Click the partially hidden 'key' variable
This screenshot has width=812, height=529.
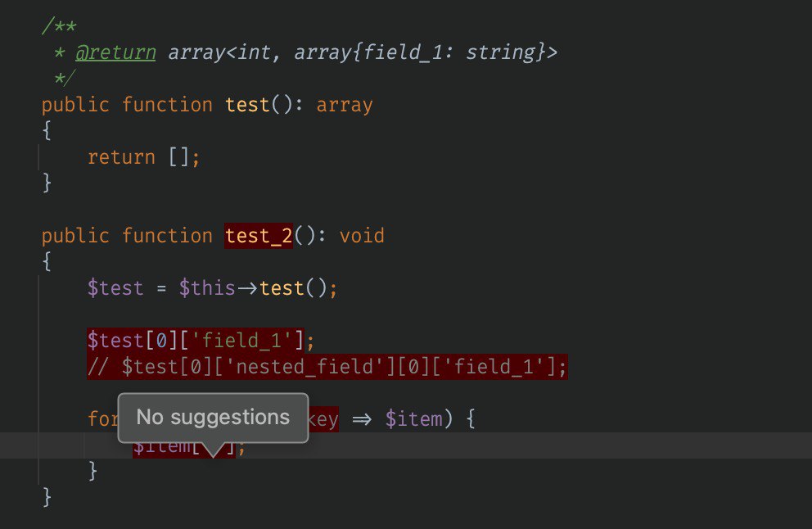(x=323, y=418)
